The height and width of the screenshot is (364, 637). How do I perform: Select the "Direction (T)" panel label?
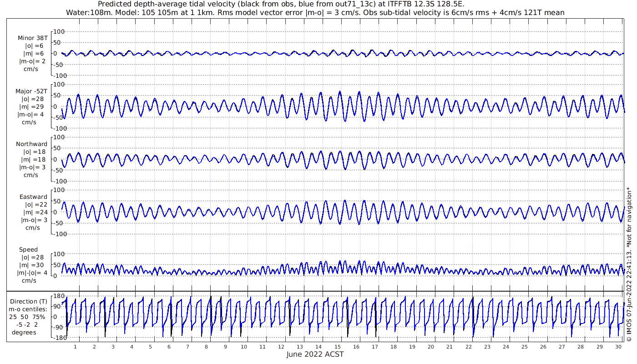30,301
